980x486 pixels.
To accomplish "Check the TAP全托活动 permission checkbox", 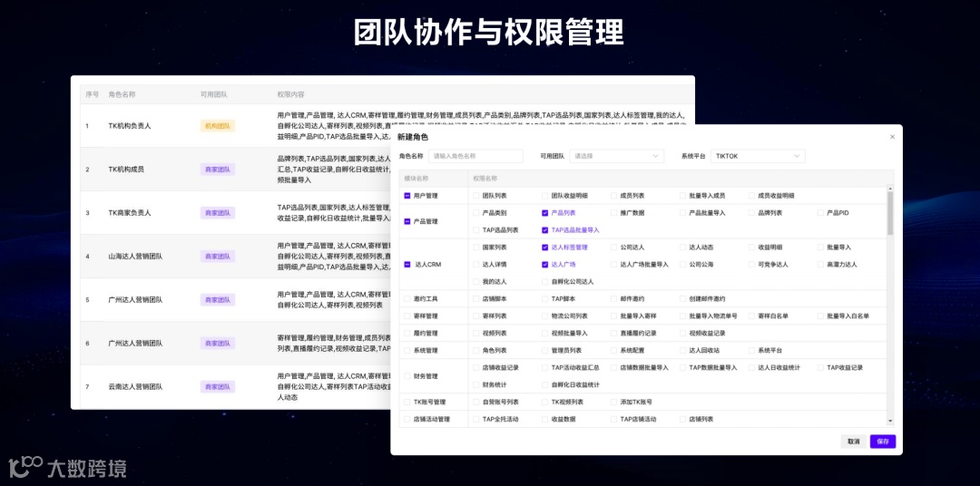I will pos(476,419).
